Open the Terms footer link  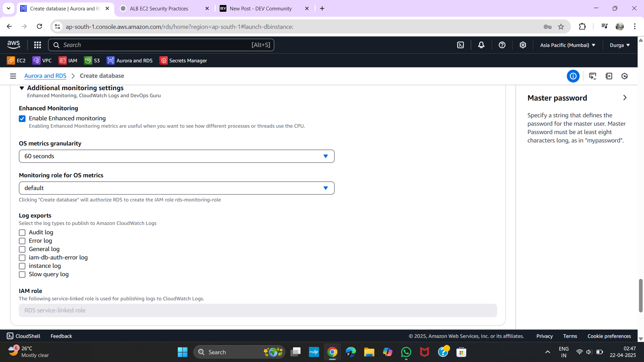(570, 336)
